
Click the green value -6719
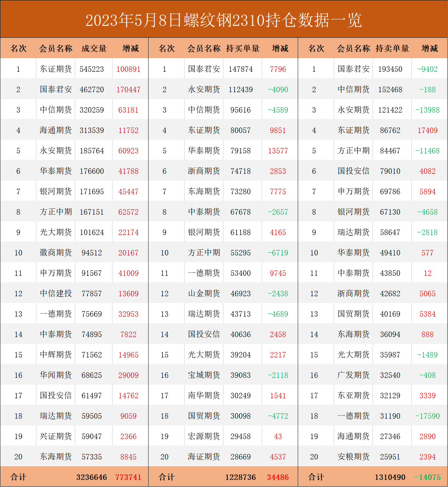point(278,253)
